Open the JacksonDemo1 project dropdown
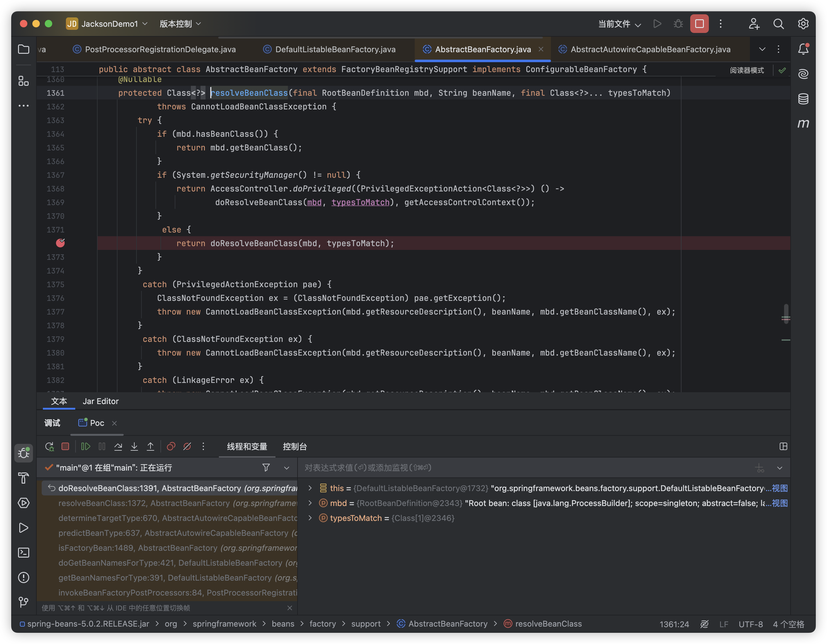Screen dimensions: 827x644 (107, 24)
